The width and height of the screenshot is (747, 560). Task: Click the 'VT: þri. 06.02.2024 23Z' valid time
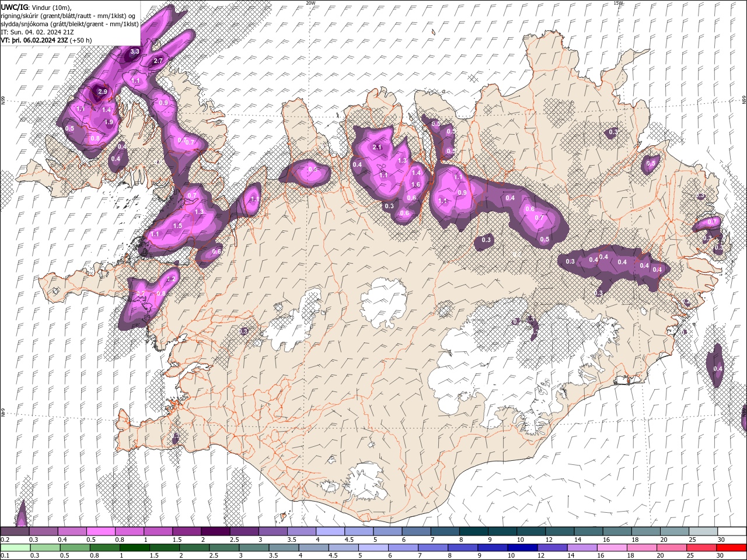click(x=34, y=40)
